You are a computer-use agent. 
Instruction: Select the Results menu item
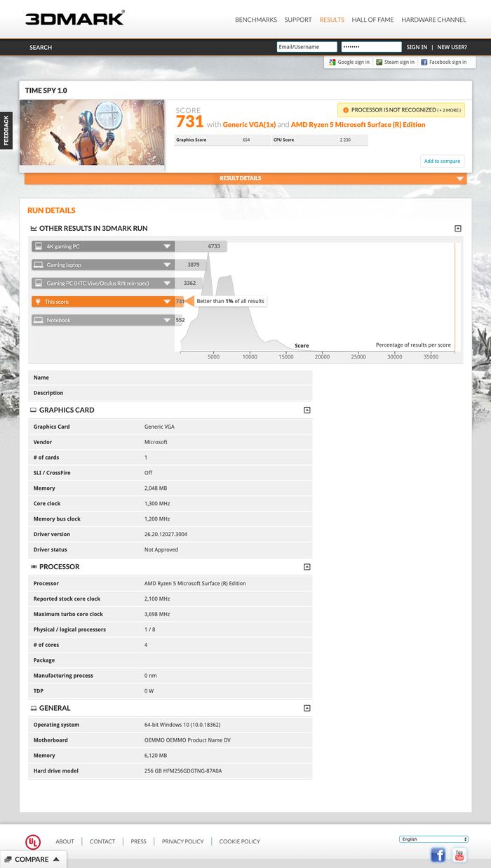[x=332, y=20]
